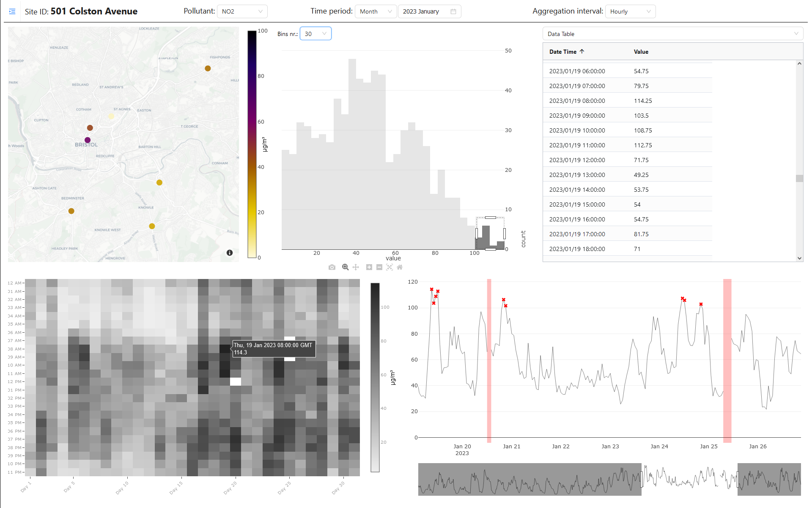Viewport: 812px width, 508px height.
Task: Click the data table scrollbar thumb
Action: [x=799, y=178]
